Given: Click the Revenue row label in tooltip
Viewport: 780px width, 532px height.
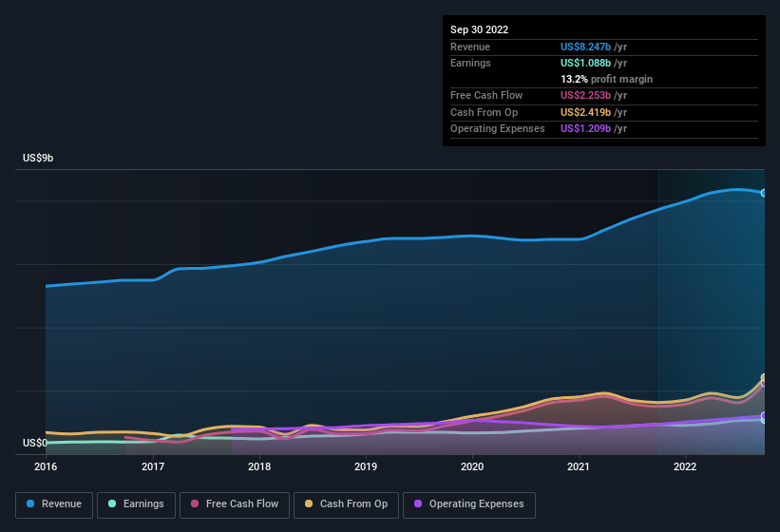Looking at the screenshot, I should point(470,47).
